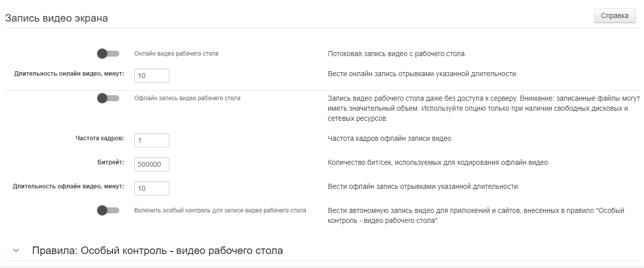Focus the Длительность онлайн видео input field
644x268 pixels.
[x=151, y=76]
